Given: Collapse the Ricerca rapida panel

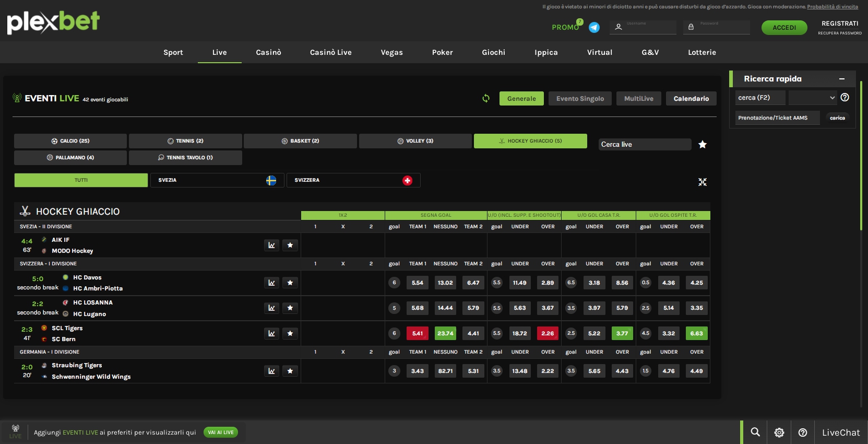Looking at the screenshot, I should click(842, 79).
